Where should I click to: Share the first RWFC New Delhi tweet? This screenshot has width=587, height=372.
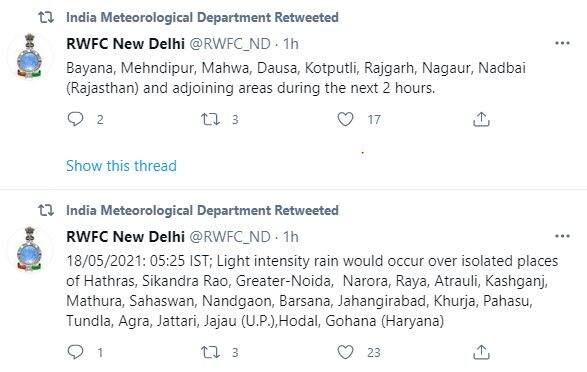[x=481, y=119]
